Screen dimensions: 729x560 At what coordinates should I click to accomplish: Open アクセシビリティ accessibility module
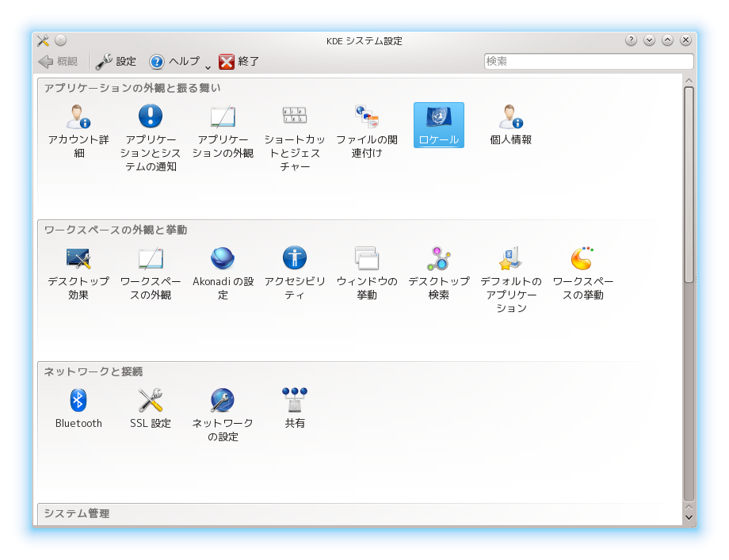tap(295, 273)
